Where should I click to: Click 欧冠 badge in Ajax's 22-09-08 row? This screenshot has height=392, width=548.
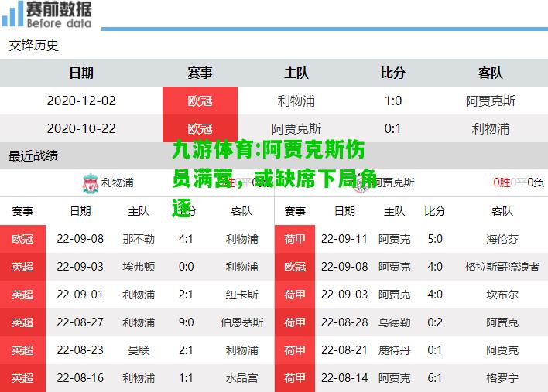click(x=295, y=267)
